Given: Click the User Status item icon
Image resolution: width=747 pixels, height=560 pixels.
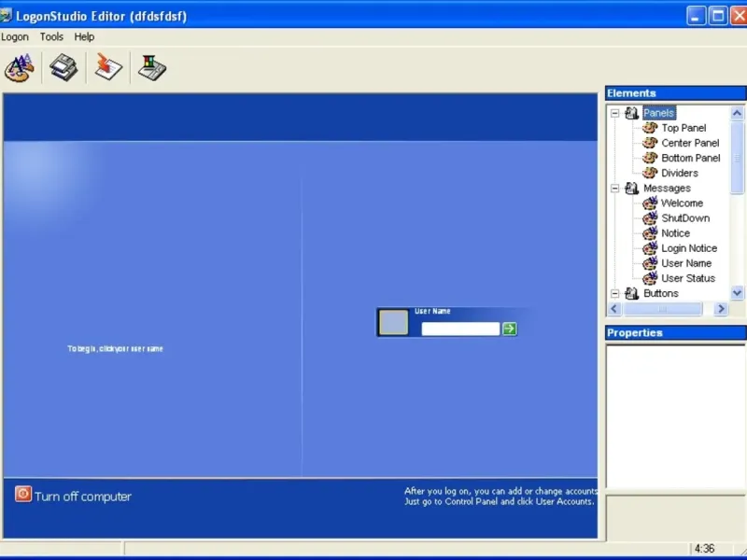Looking at the screenshot, I should click(x=650, y=277).
